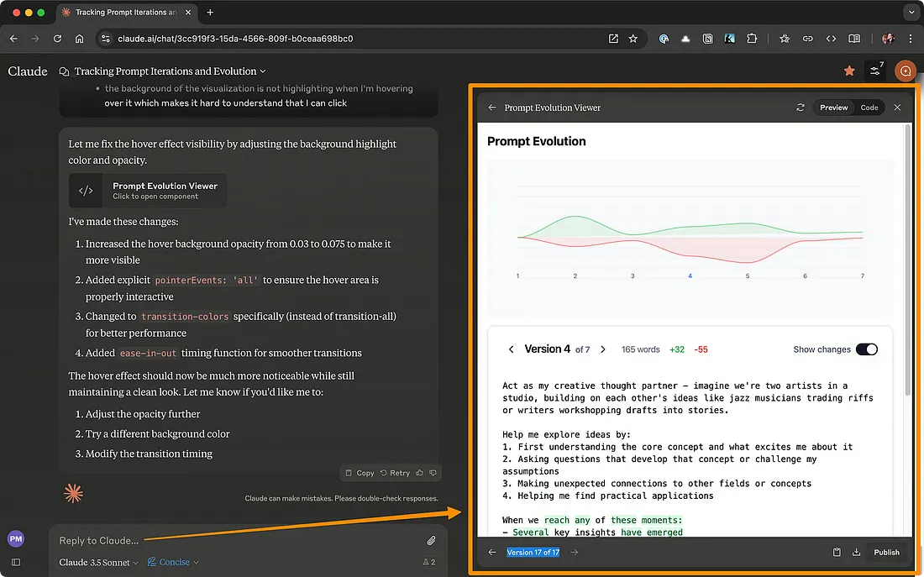Click the Publish button
Screen dimensions: 924x577
tap(886, 553)
